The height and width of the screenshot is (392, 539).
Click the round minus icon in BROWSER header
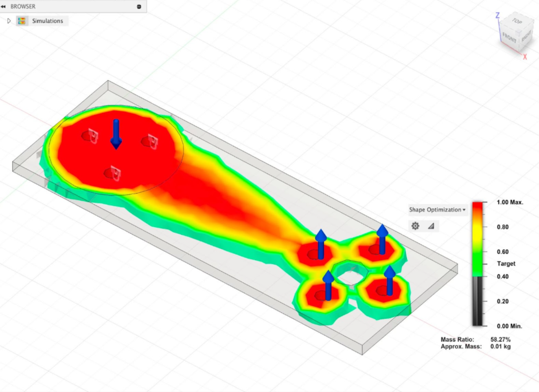[x=139, y=7]
